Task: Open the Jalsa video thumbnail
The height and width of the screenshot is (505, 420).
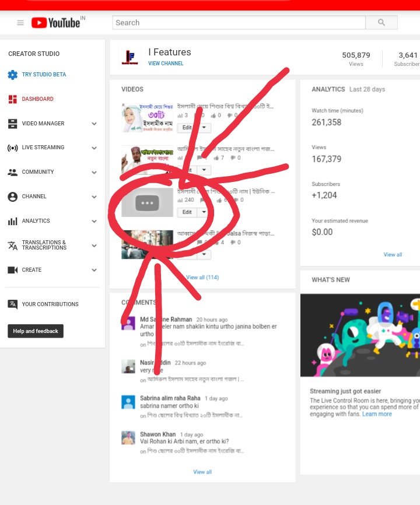Action: click(x=147, y=245)
